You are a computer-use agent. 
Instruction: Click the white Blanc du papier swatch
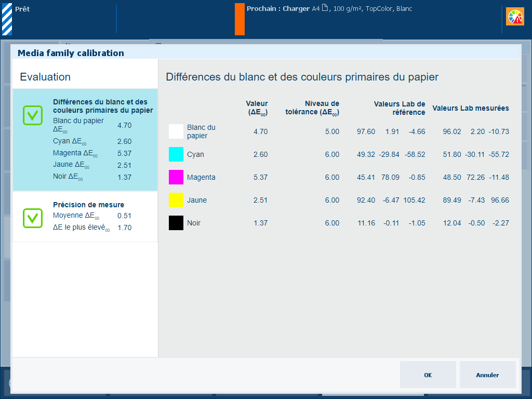pyautogui.click(x=176, y=131)
